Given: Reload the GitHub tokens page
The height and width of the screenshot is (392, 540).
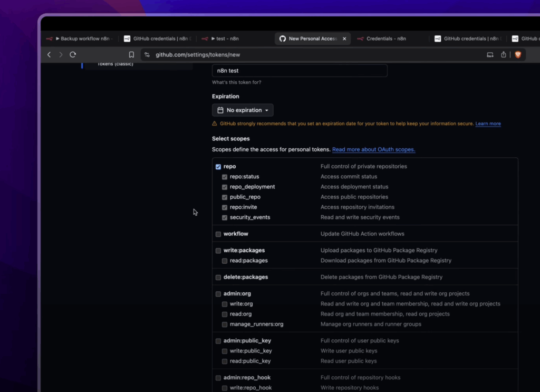Looking at the screenshot, I should [73, 54].
